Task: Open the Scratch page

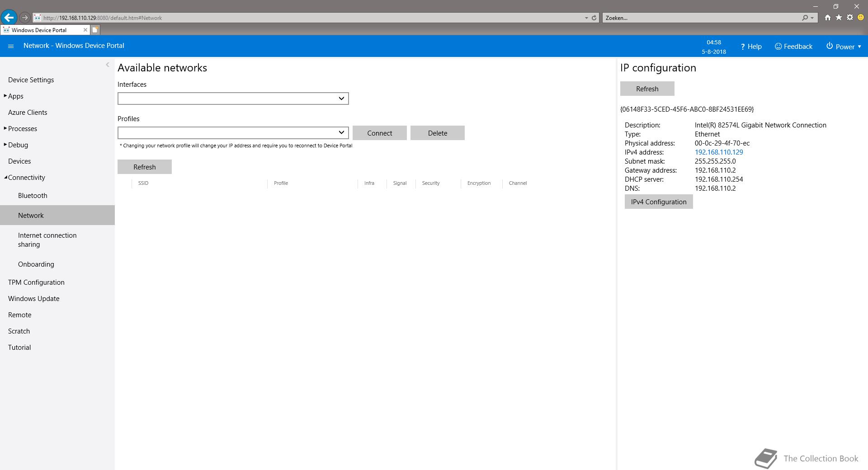Action: coord(19,331)
